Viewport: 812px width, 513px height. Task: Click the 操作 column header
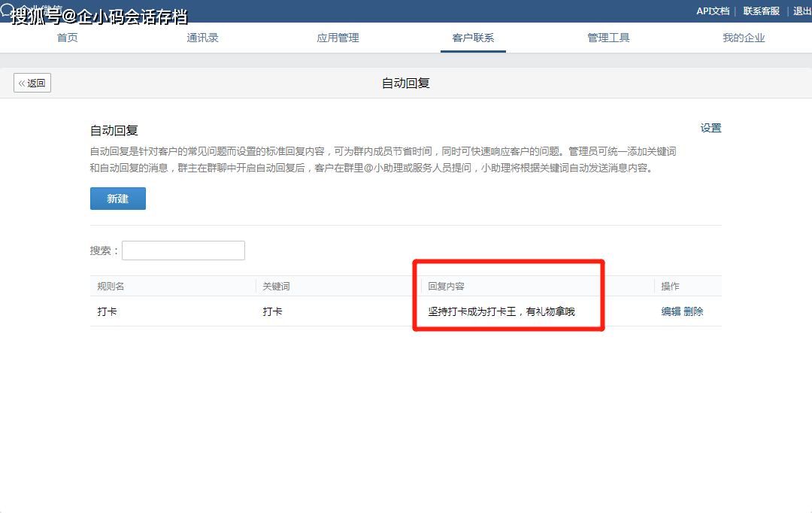pyautogui.click(x=670, y=286)
